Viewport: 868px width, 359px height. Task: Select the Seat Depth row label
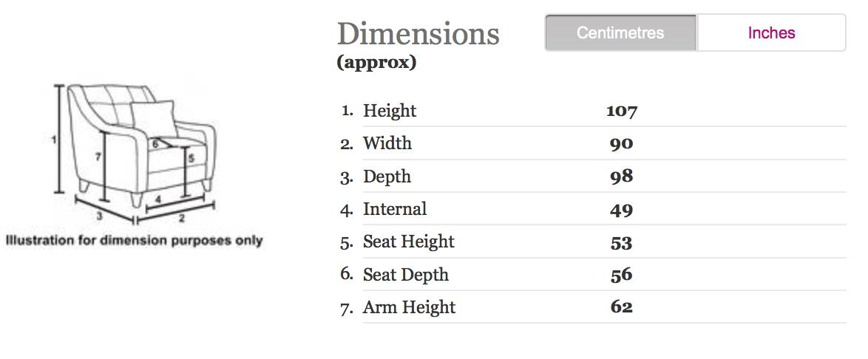tap(406, 275)
